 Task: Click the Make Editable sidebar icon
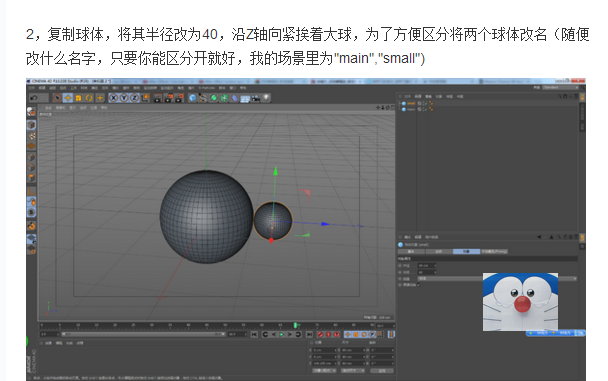coord(31,112)
